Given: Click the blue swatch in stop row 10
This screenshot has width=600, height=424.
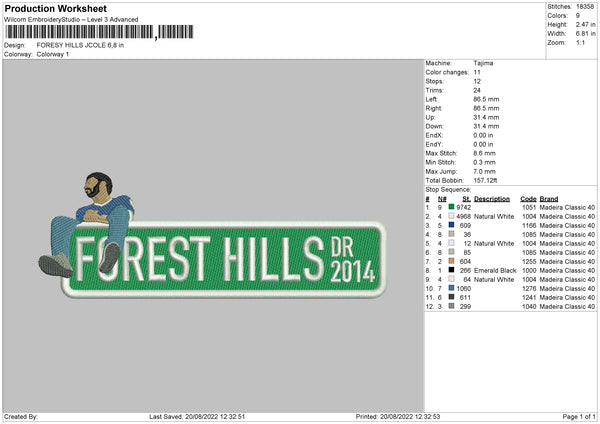Looking at the screenshot, I should point(452,288).
